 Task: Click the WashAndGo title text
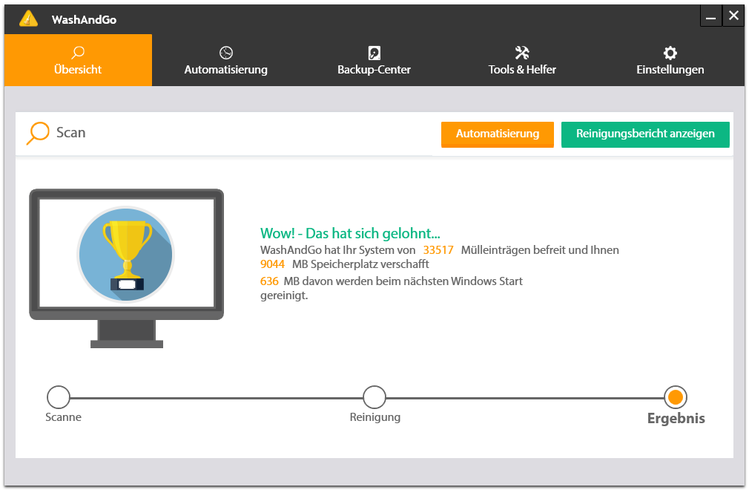pos(84,20)
